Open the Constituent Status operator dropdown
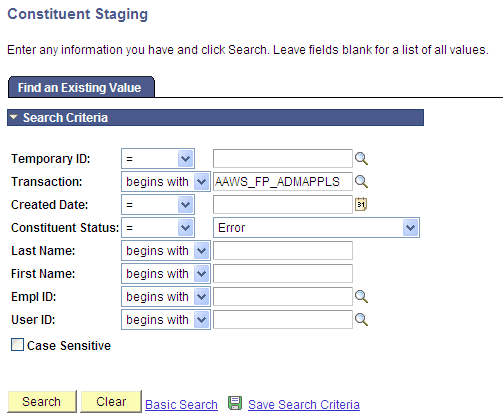The image size is (503, 417). coord(158,228)
